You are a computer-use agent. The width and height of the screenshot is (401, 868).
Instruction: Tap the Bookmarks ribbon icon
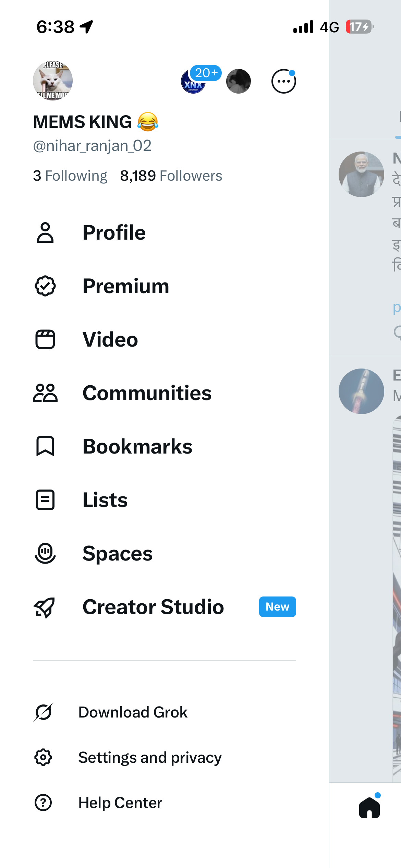(x=45, y=446)
